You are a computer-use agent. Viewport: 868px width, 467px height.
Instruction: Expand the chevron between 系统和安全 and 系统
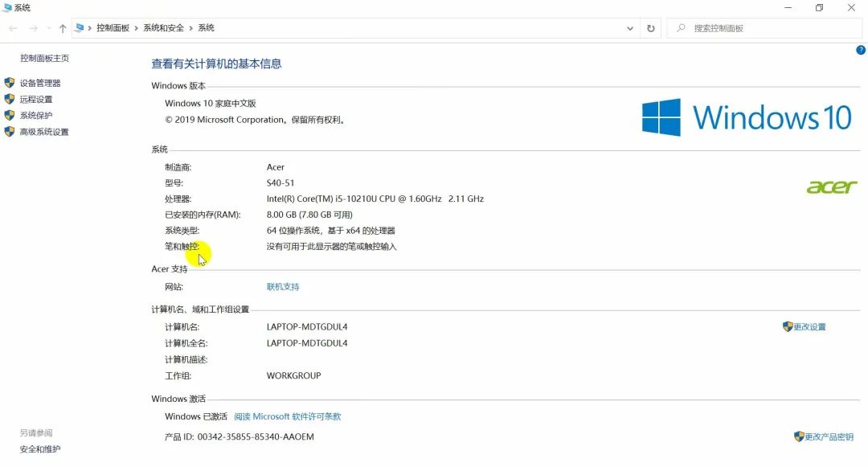191,27
